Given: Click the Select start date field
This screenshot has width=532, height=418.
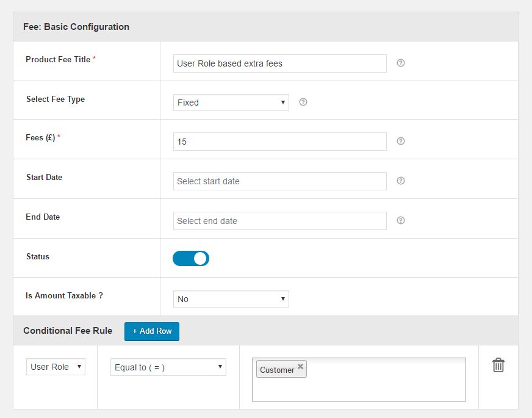Looking at the screenshot, I should pos(279,181).
